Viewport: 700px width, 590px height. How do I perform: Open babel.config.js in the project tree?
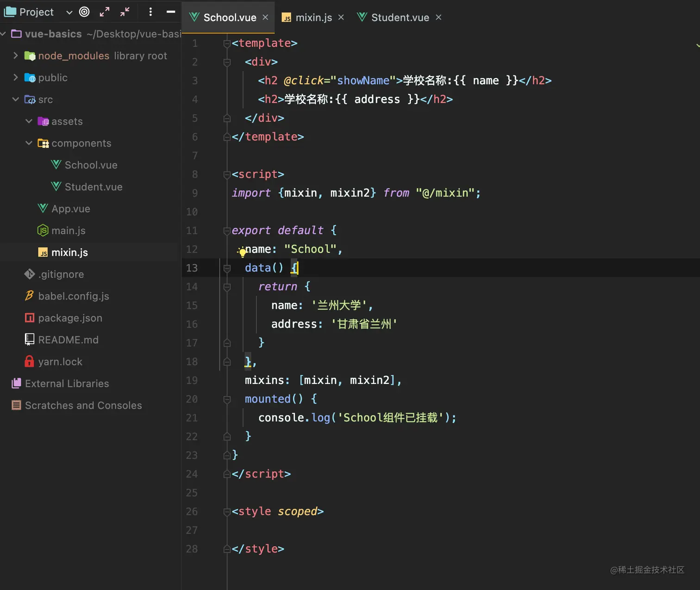pos(74,296)
